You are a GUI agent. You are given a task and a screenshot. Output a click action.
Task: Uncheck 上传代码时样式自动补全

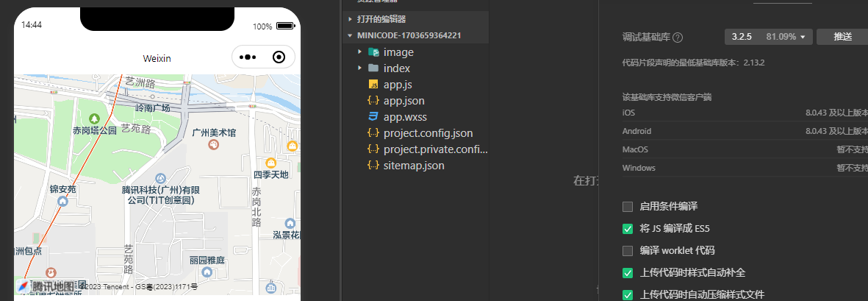click(x=627, y=273)
